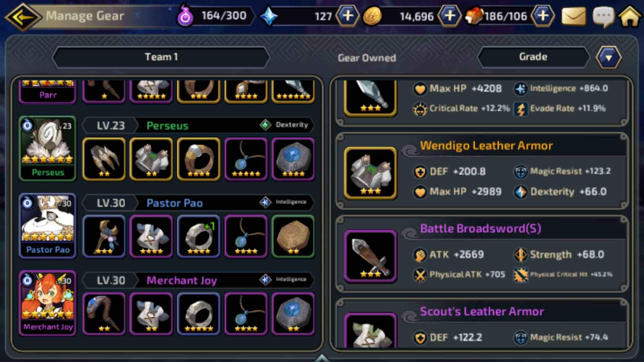Open the mail envelope icon
644x362 pixels.
click(573, 16)
